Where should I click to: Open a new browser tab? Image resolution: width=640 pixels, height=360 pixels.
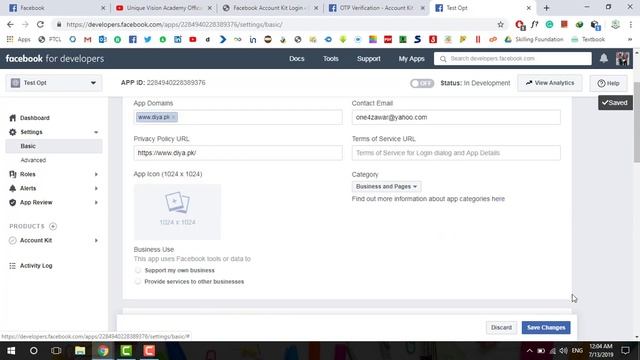[x=546, y=8]
